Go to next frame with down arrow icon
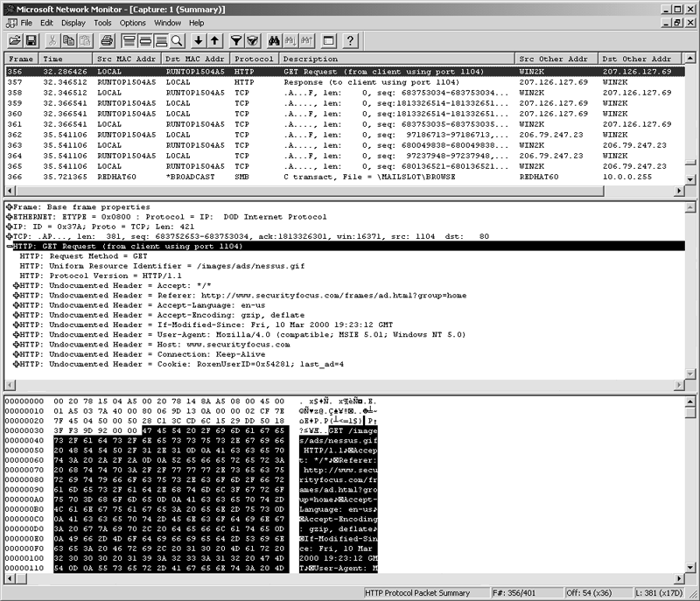The width and height of the screenshot is (700, 601). 199,41
